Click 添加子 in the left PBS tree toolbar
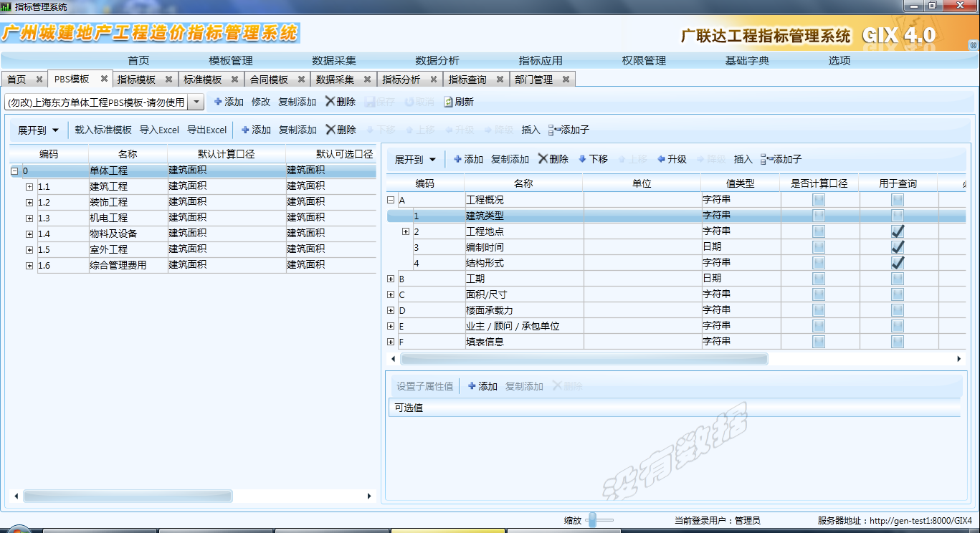This screenshot has height=533, width=980. [569, 130]
